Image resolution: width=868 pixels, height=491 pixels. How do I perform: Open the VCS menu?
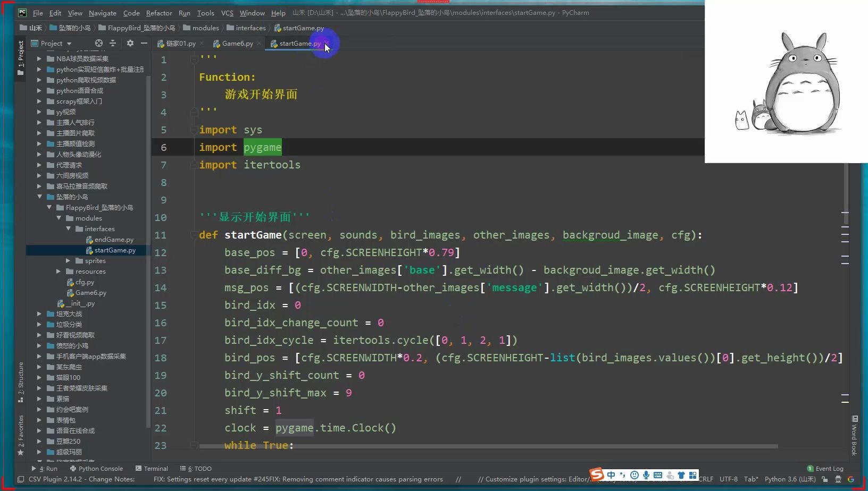pyautogui.click(x=227, y=13)
